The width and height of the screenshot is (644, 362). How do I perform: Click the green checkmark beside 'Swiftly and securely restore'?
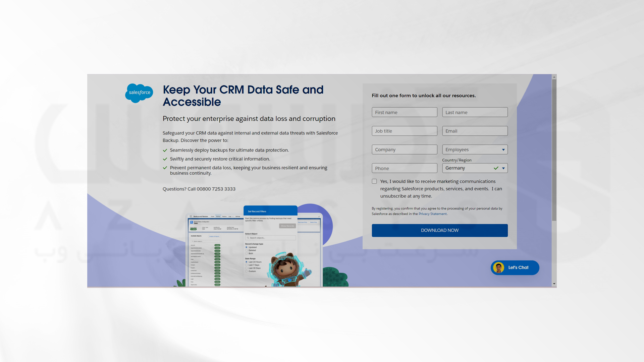165,159
